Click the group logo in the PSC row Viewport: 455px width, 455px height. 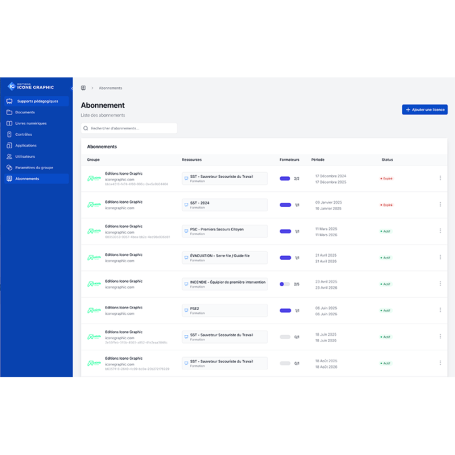click(94, 231)
